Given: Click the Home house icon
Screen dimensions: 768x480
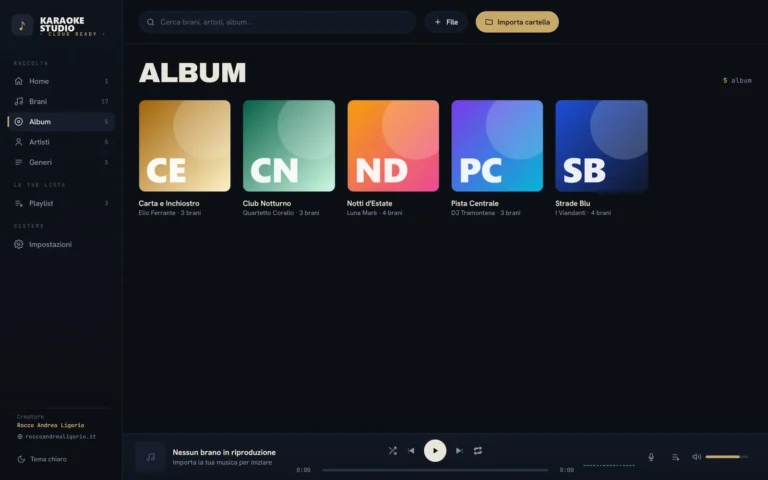Looking at the screenshot, I should click(x=19, y=81).
